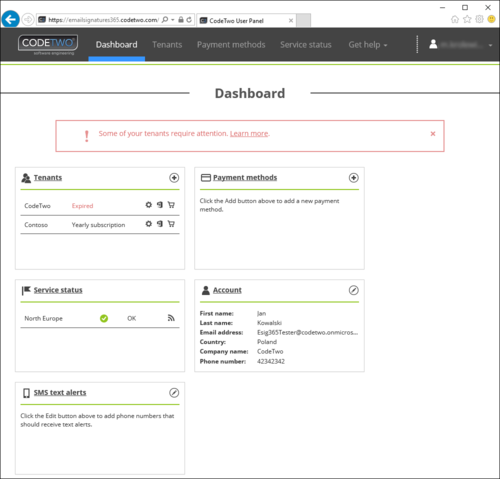This screenshot has height=479, width=500.
Task: Open settings gear for CodeTwo tenant
Action: click(x=149, y=205)
